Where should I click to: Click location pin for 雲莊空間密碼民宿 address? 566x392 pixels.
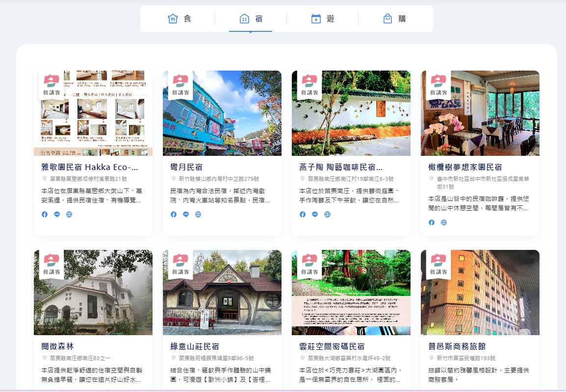click(x=303, y=358)
